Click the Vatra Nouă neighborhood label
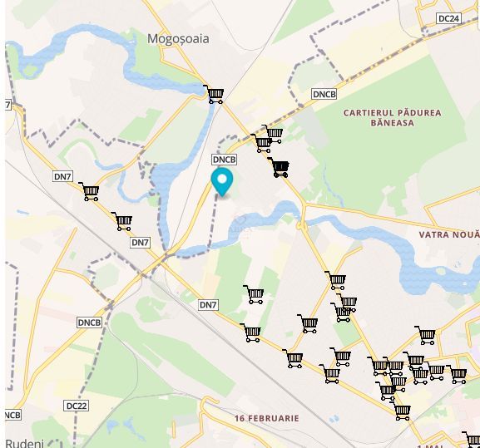Image resolution: width=480 pixels, height=448 pixels. click(x=449, y=235)
